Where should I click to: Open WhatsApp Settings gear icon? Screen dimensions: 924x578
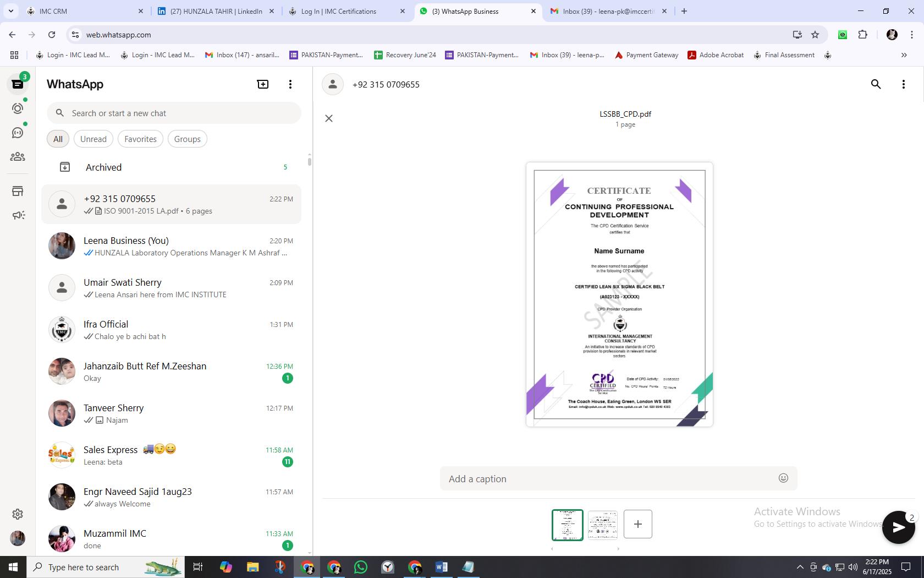tap(18, 514)
